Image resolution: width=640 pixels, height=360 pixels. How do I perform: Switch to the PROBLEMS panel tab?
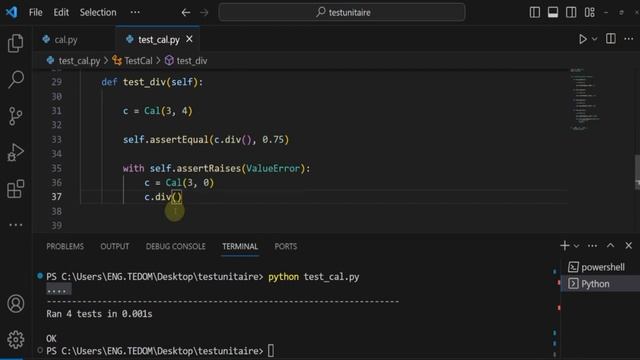[65, 247]
